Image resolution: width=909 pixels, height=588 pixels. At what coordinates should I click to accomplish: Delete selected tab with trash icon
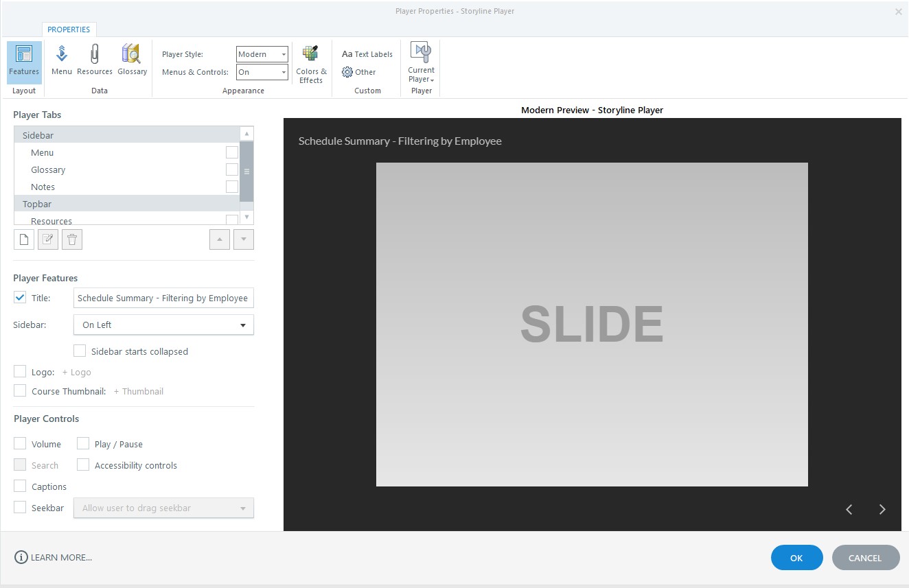(72, 239)
